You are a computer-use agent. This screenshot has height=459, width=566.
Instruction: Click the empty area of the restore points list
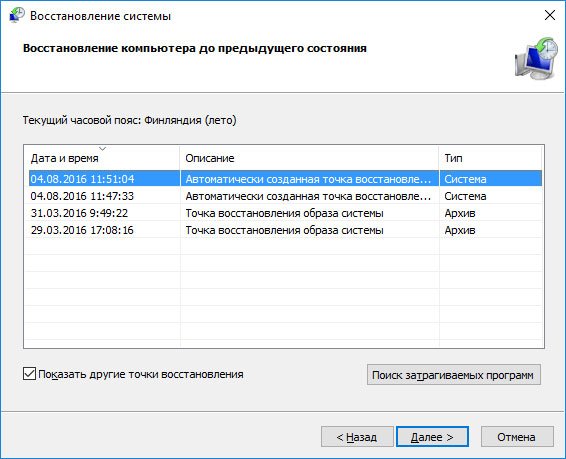[285, 292]
